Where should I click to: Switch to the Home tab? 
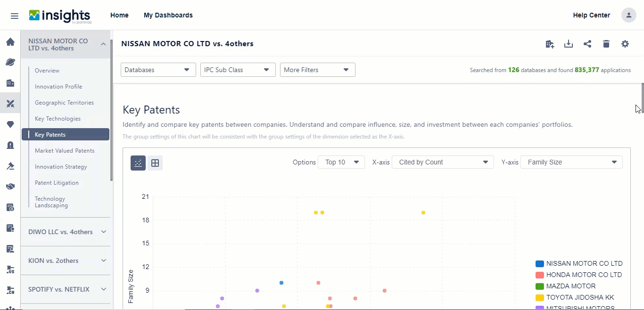pyautogui.click(x=119, y=15)
